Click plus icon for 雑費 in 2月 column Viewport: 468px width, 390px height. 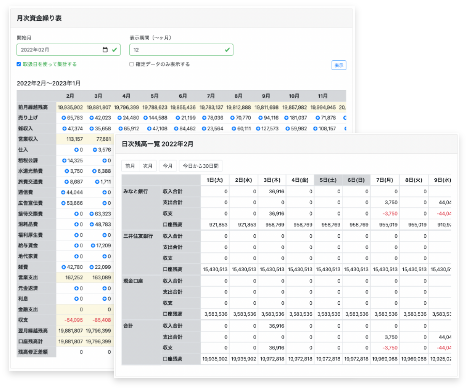64,267
